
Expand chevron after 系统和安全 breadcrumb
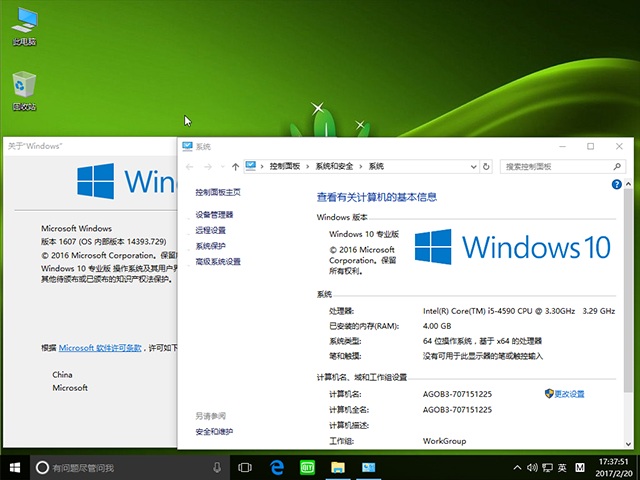361,167
